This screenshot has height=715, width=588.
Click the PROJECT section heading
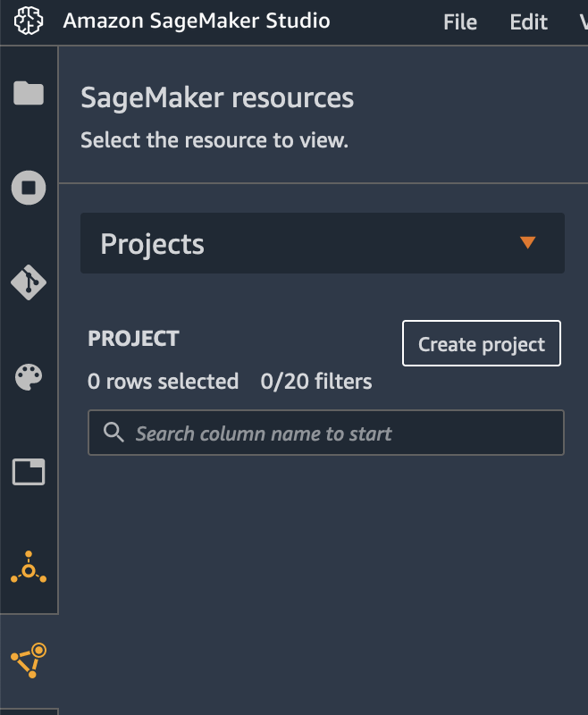pyautogui.click(x=133, y=339)
